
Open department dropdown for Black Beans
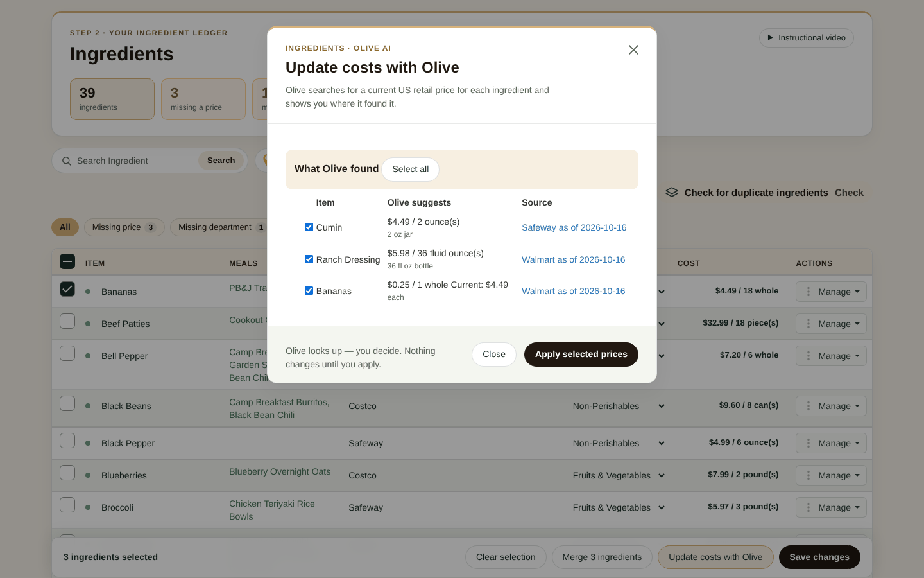(619, 406)
